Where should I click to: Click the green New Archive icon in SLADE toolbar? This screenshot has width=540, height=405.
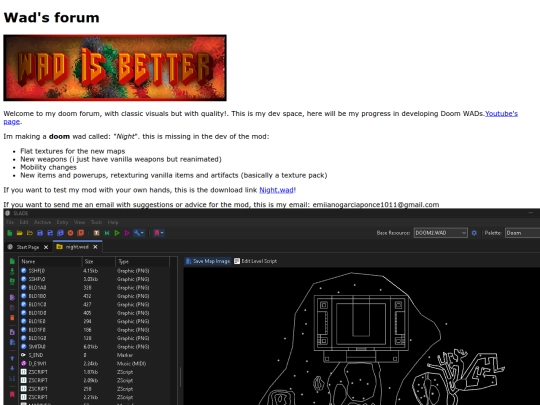click(x=10, y=233)
